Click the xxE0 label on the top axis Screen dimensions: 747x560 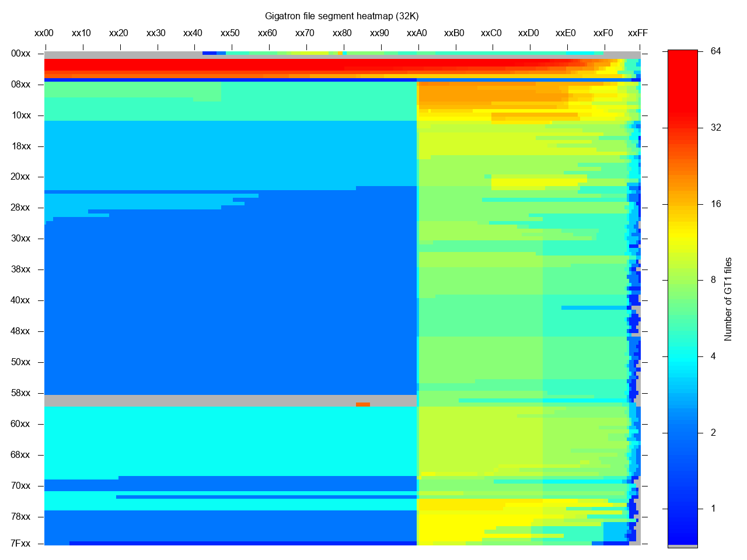coord(566,33)
